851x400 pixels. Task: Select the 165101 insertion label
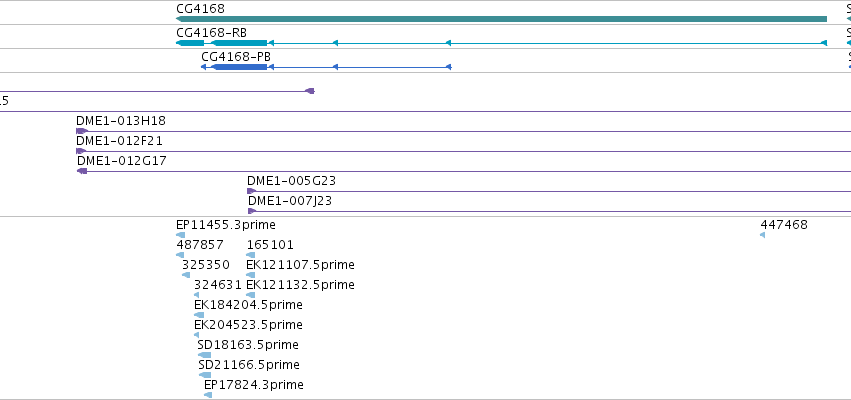coord(270,245)
